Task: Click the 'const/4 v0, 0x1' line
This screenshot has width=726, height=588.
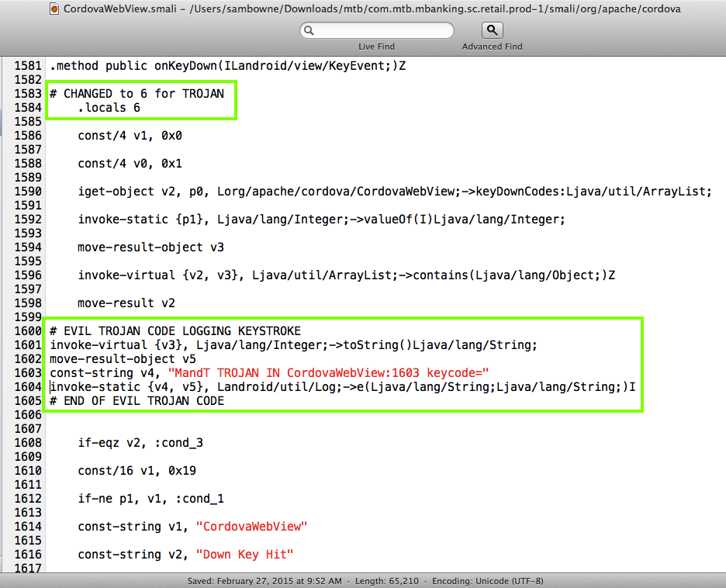Action: coord(130,164)
